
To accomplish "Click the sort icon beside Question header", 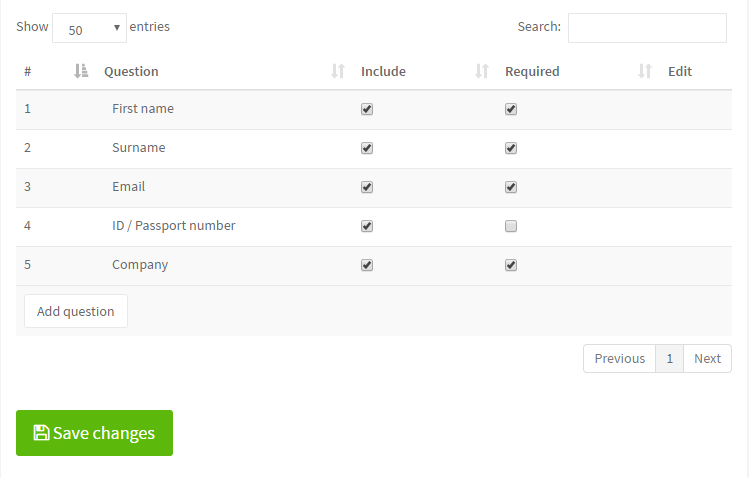I will pyautogui.click(x=338, y=71).
